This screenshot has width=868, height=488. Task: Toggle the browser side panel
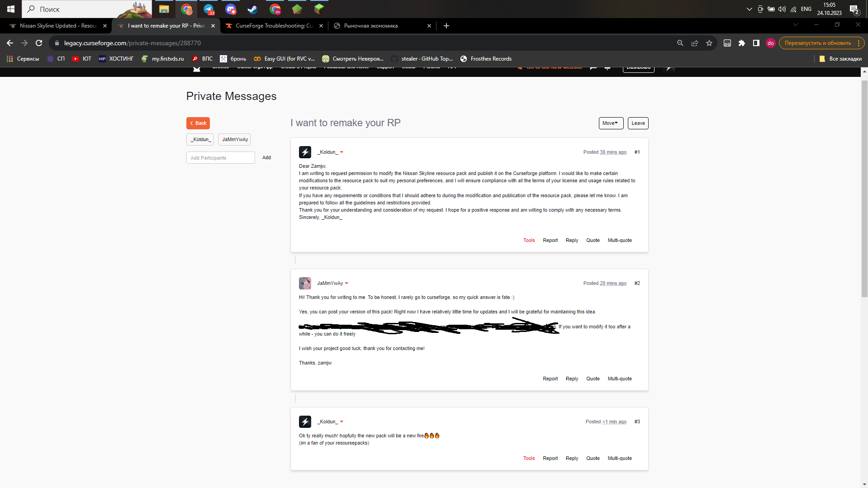pos(756,43)
